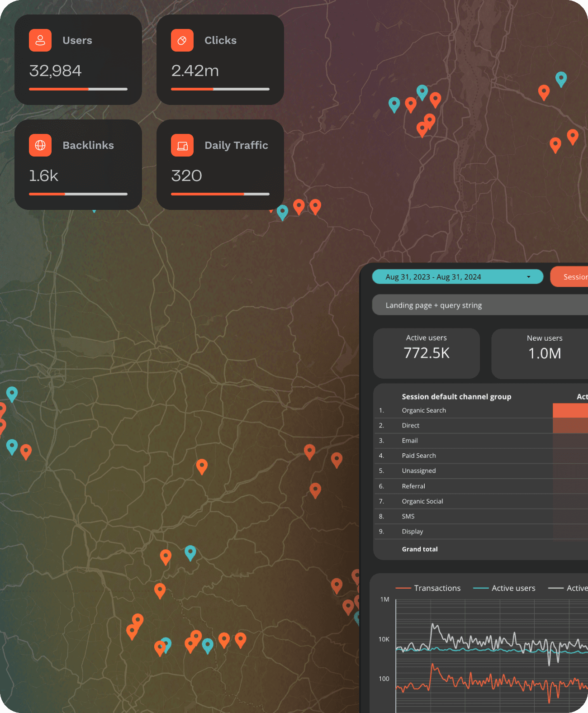Select the teal pin just below Daily Traffic card

coord(283,212)
